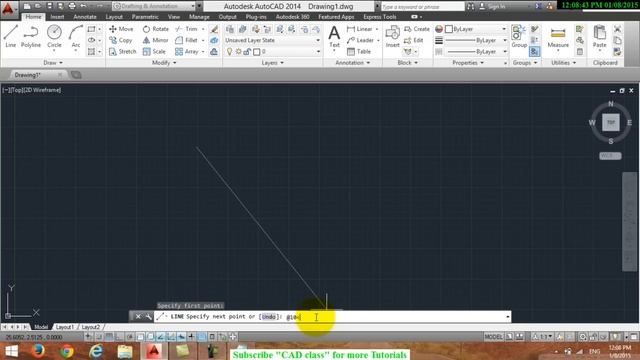Image resolution: width=640 pixels, height=360 pixels.
Task: Click the Move tool
Action: [121, 29]
